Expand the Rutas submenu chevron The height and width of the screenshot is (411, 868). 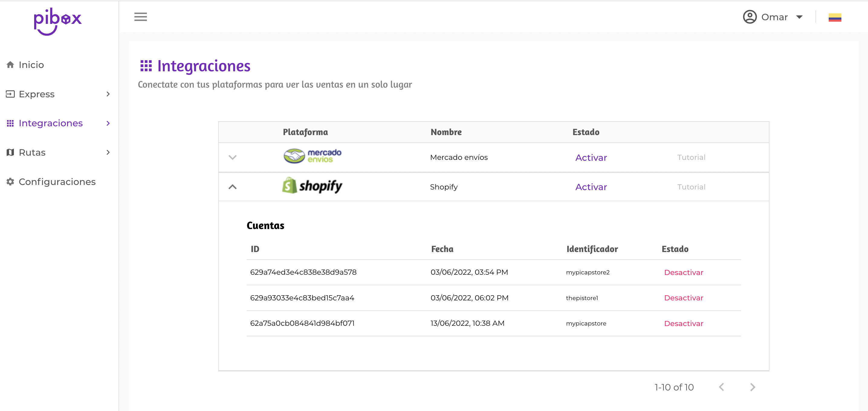click(x=108, y=152)
